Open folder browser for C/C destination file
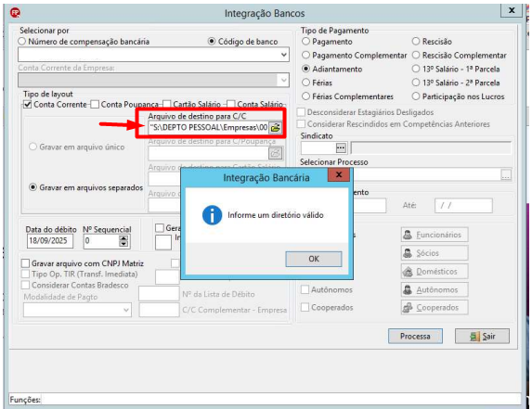532x409 pixels. tap(275, 128)
